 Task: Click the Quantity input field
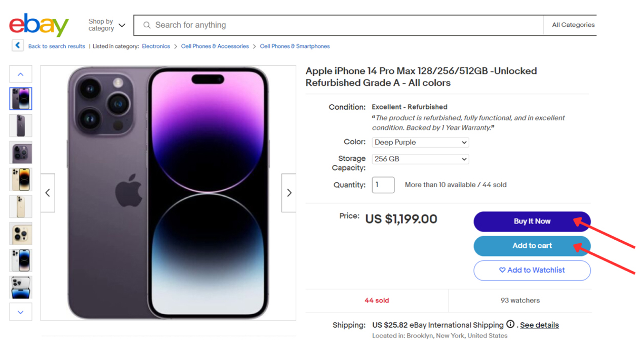[383, 185]
